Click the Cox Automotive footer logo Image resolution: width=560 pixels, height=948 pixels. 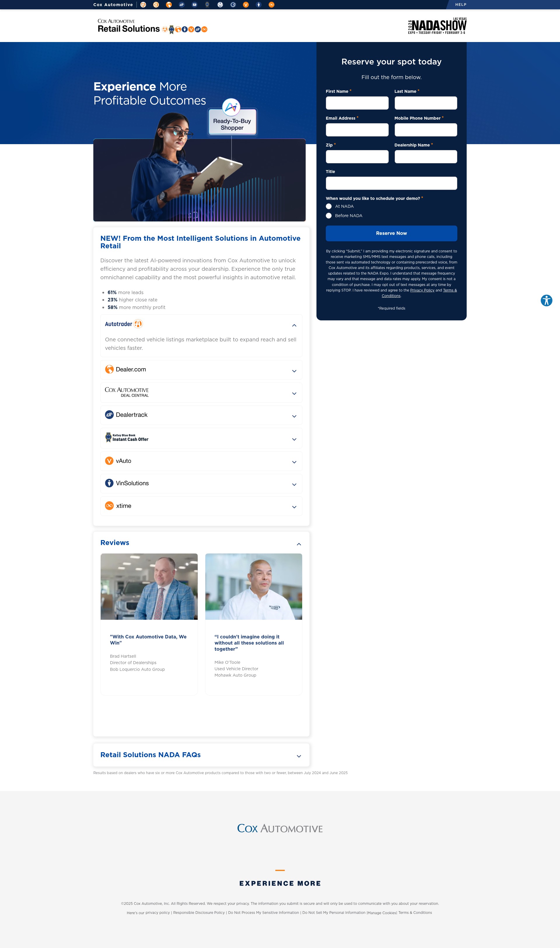click(280, 828)
